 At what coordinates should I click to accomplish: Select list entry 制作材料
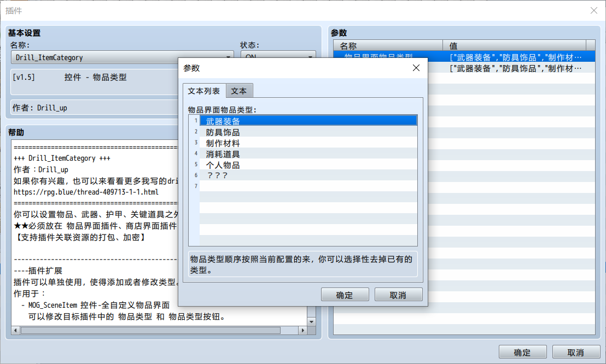pos(308,143)
